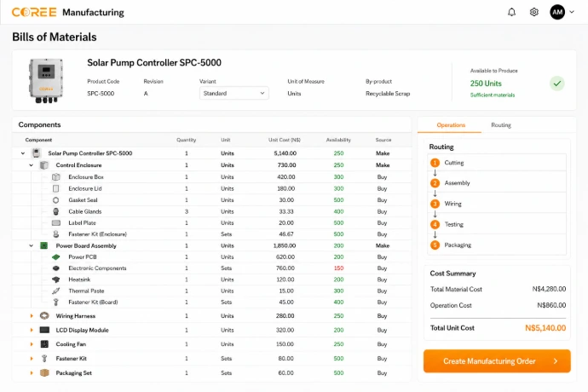Collapse the Solar Pump Controller SPC-5000 row
The width and height of the screenshot is (588, 392).
pyautogui.click(x=23, y=153)
